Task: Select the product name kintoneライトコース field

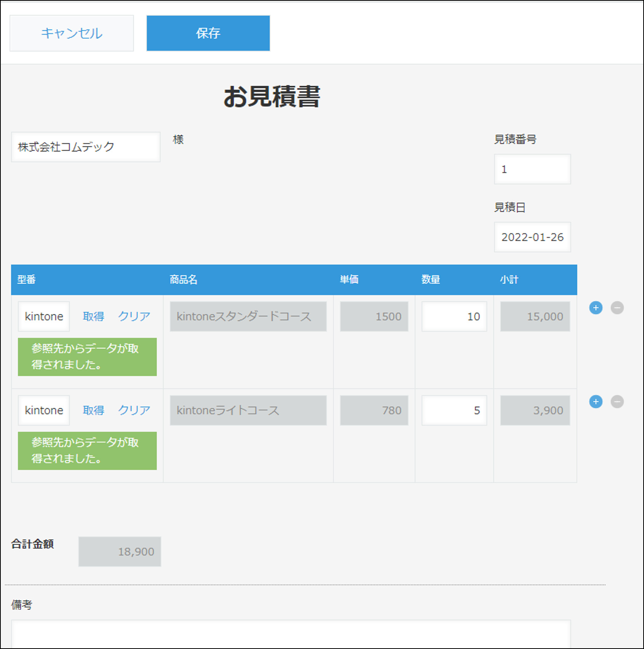Action: click(x=248, y=410)
